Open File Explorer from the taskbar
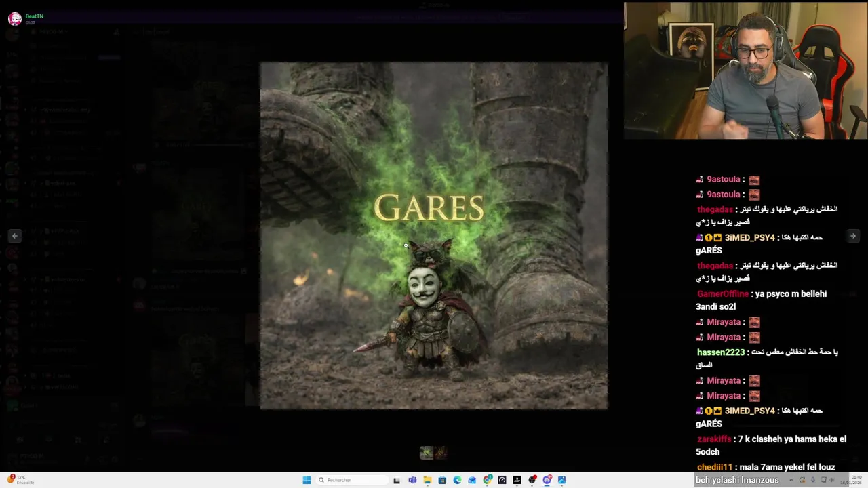 (x=427, y=480)
